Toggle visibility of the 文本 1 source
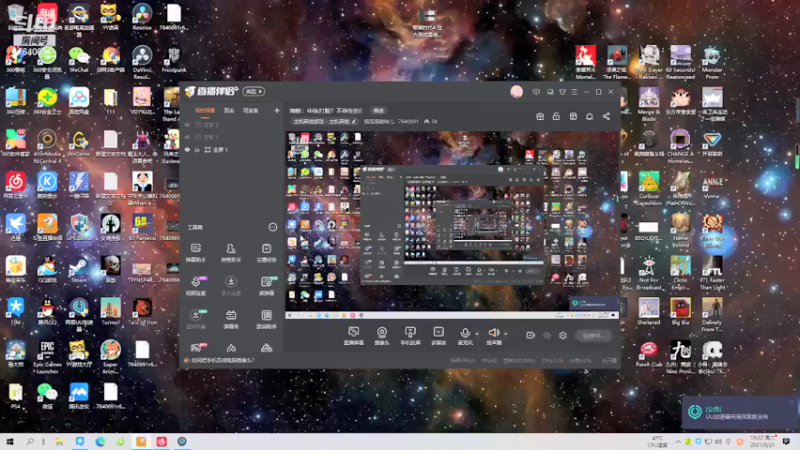The width and height of the screenshot is (800, 450). (x=187, y=137)
